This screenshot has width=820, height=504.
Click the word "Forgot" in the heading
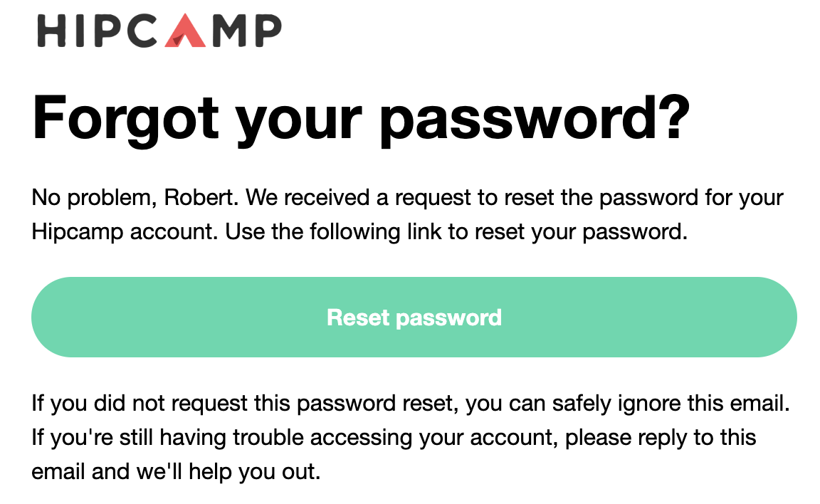coord(125,119)
